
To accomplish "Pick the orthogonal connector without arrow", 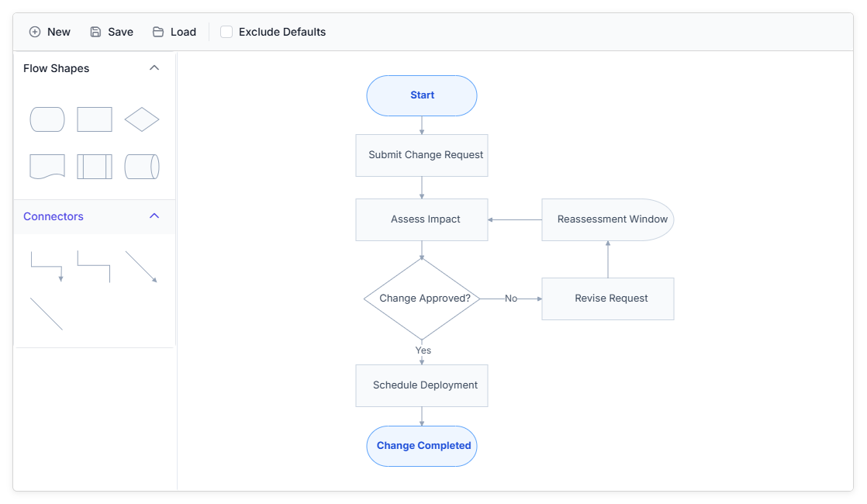I will click(94, 267).
